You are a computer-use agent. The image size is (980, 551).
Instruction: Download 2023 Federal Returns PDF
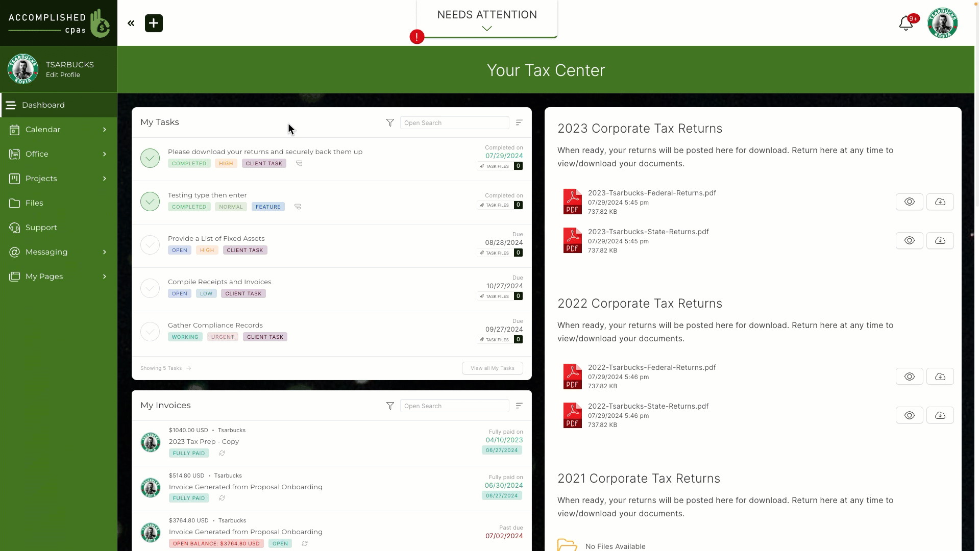point(941,201)
